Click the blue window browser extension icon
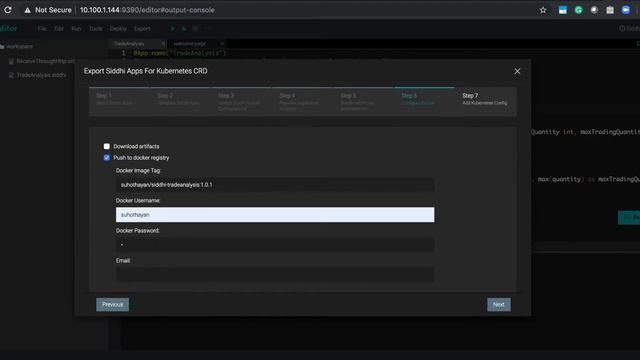Image resolution: width=640 pixels, height=360 pixels. click(x=562, y=10)
